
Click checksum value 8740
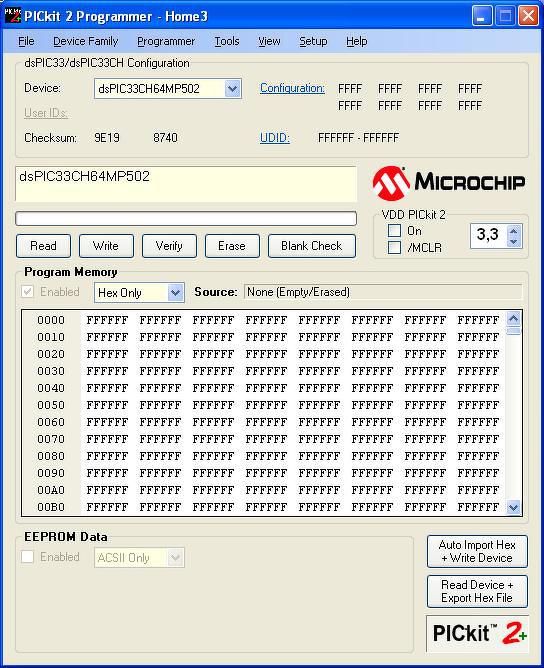[x=165, y=138]
